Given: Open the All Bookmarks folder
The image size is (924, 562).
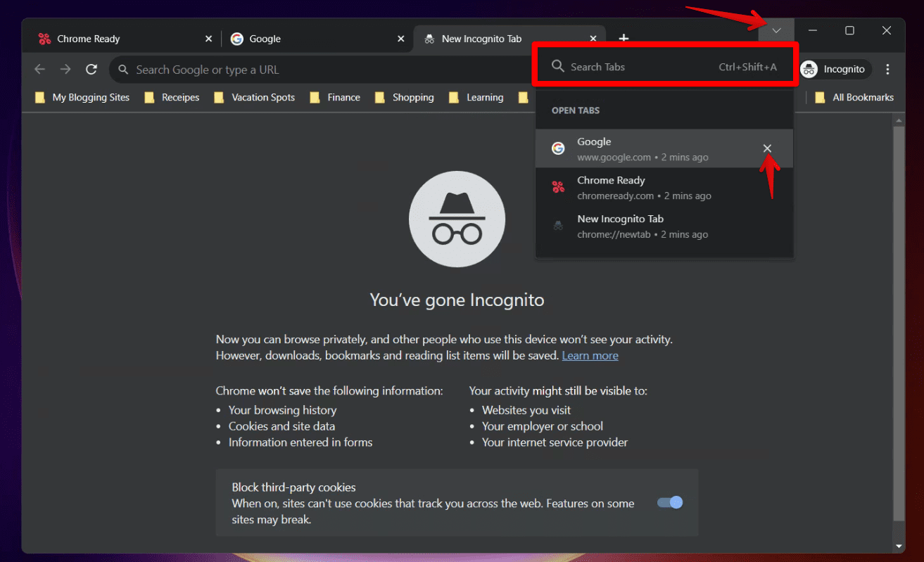Looking at the screenshot, I should [x=854, y=98].
